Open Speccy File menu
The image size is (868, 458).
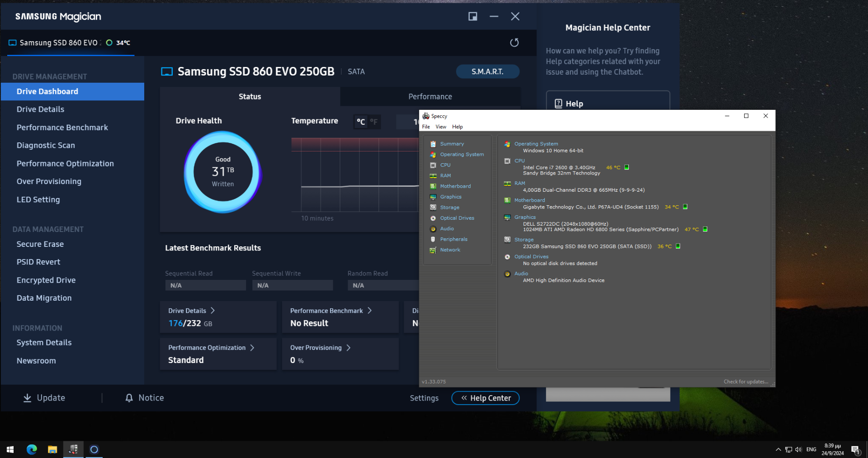click(426, 127)
